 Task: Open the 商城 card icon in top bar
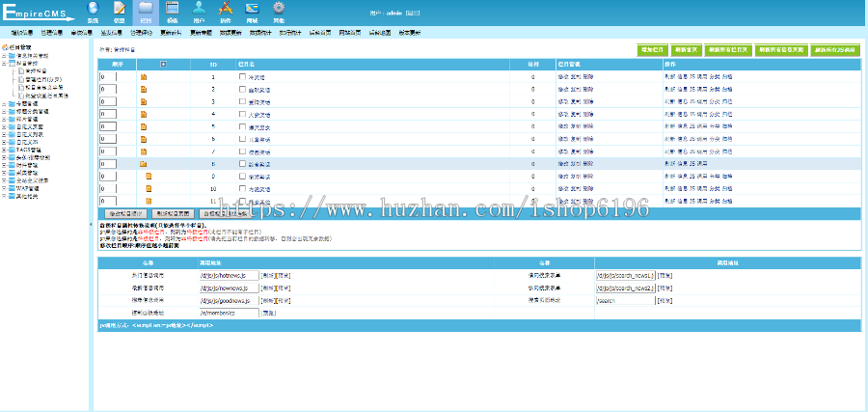coord(252,9)
